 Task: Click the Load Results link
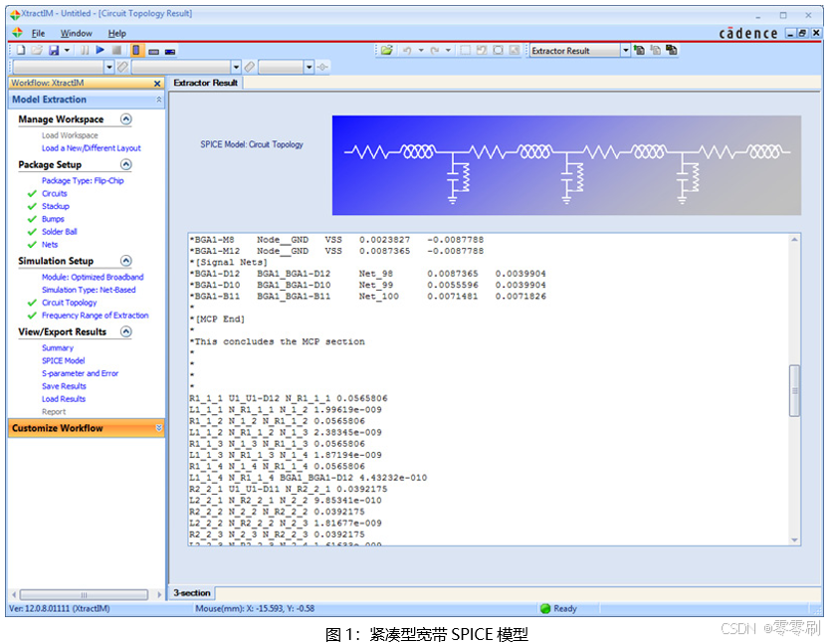64,399
